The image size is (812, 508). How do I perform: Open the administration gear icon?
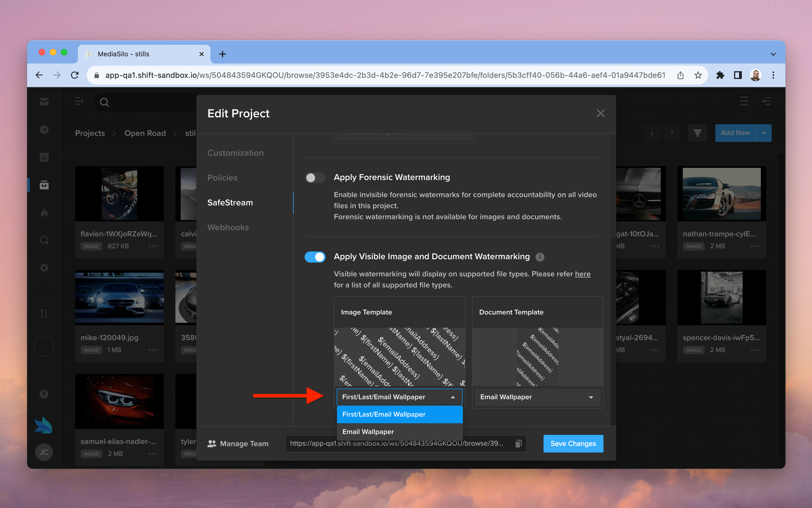click(44, 268)
